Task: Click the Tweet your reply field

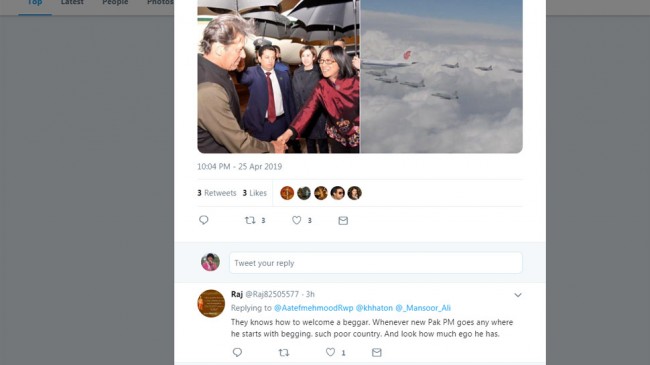Action: (376, 263)
